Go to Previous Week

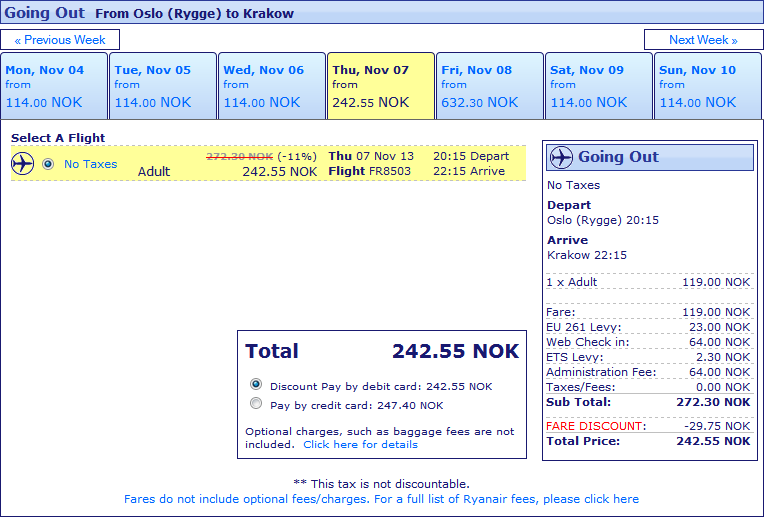pos(60,40)
